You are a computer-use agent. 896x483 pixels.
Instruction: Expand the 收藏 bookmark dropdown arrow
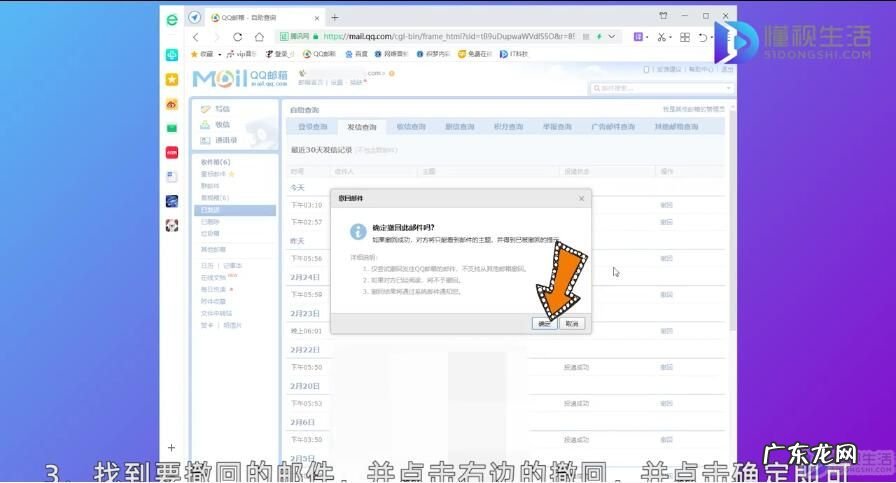219,54
